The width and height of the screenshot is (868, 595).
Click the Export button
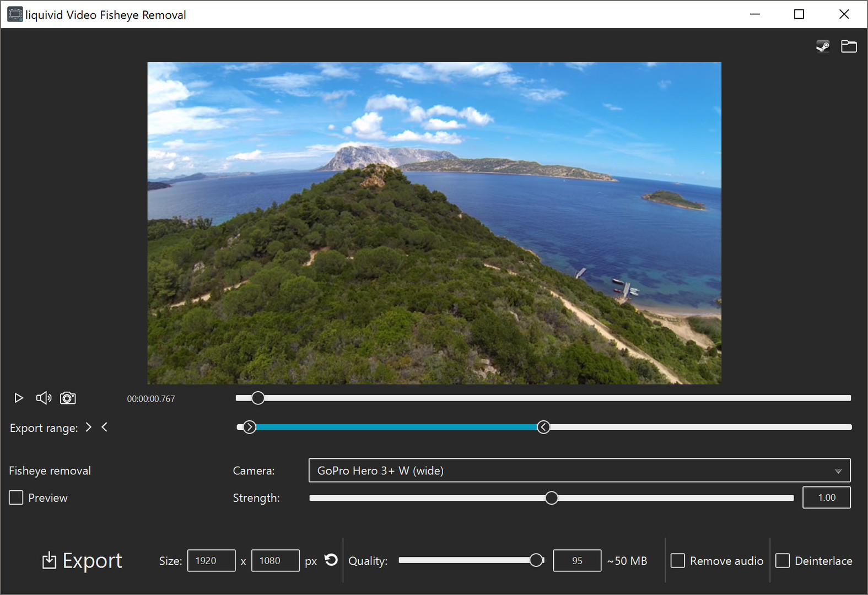point(83,560)
